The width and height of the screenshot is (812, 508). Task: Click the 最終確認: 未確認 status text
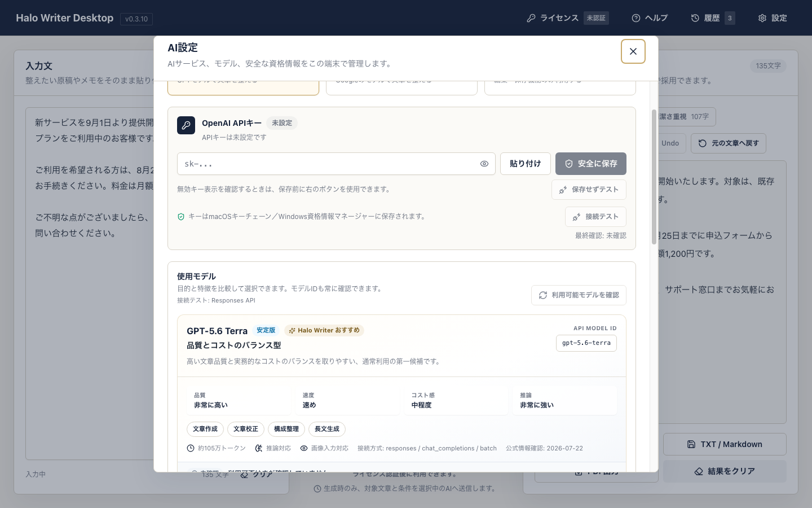[x=601, y=236]
